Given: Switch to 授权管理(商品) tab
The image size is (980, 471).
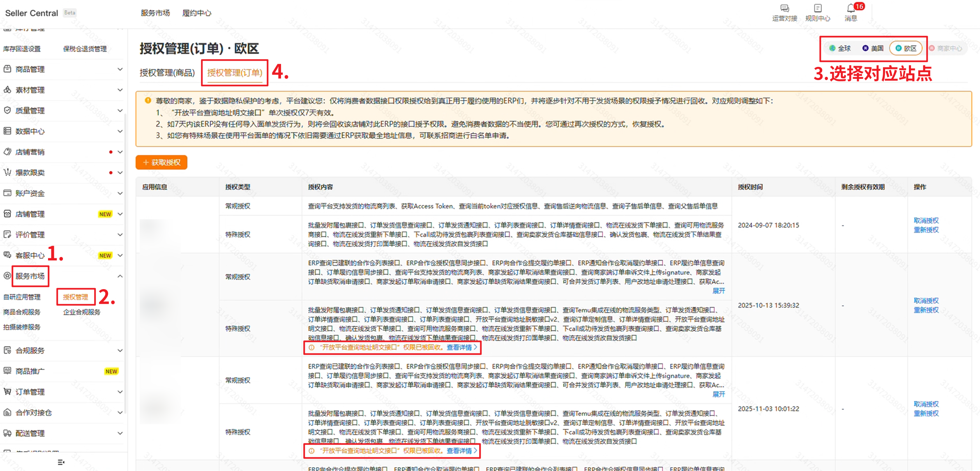Looking at the screenshot, I should (x=167, y=73).
